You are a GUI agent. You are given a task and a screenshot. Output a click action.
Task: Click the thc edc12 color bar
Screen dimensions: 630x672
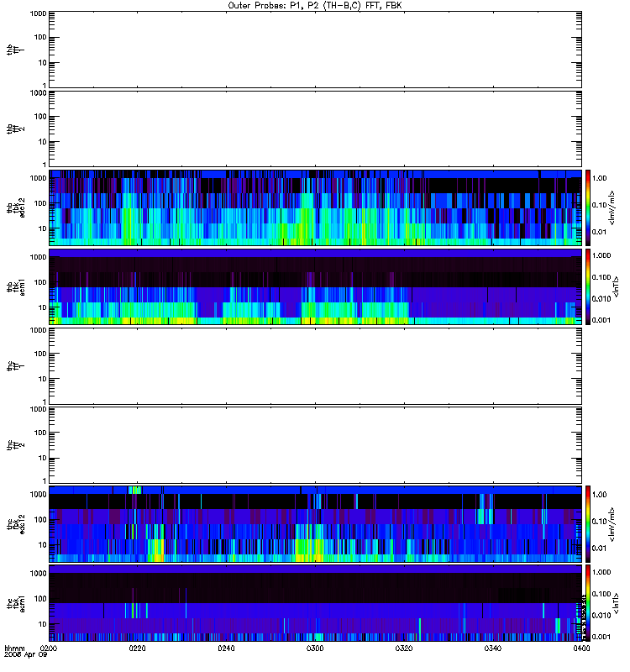588,523
